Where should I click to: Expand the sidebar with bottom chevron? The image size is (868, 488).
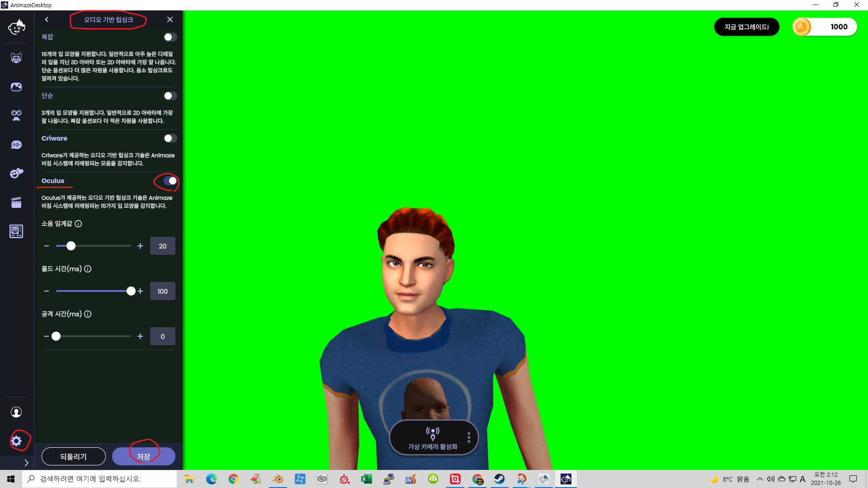pyautogui.click(x=26, y=463)
